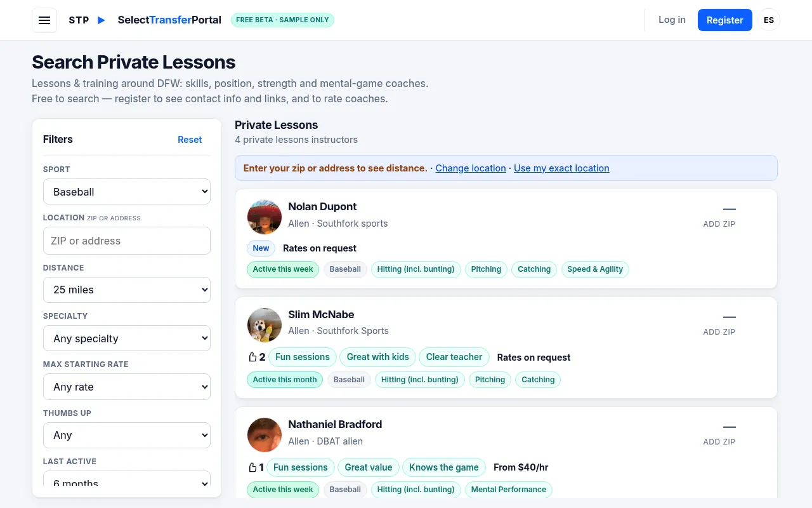Click ADD ZIP on Slim McNabe's card
Image resolution: width=812 pixels, height=508 pixels.
coord(719,332)
